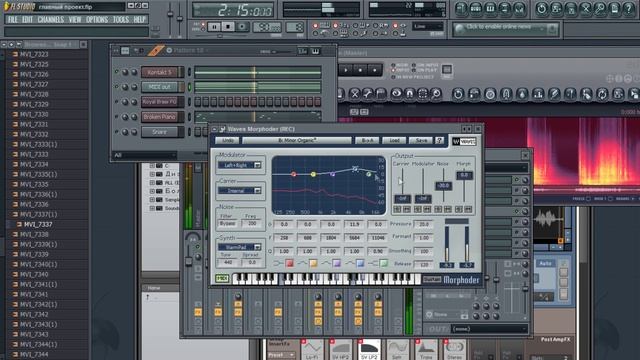
Task: Click the Edison magnet snap icon
Action: click(409, 94)
